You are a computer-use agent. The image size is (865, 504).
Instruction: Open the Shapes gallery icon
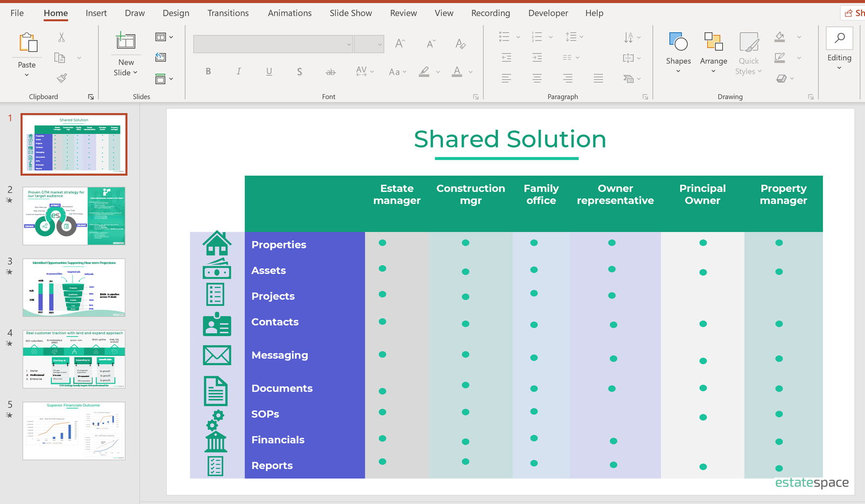tap(678, 42)
